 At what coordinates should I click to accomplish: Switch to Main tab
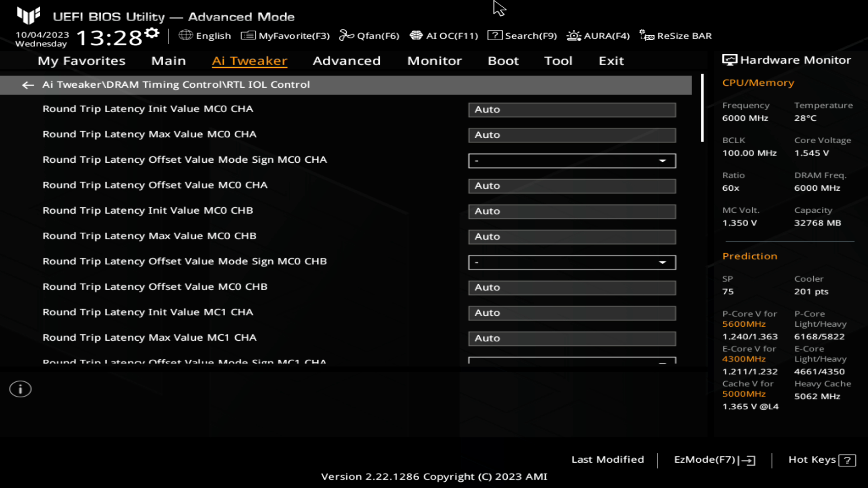coord(168,61)
